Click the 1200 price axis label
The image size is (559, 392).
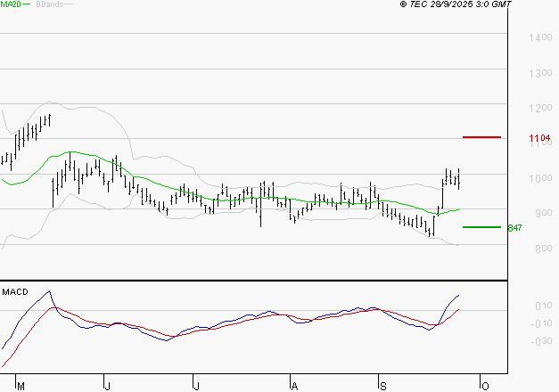click(x=540, y=109)
